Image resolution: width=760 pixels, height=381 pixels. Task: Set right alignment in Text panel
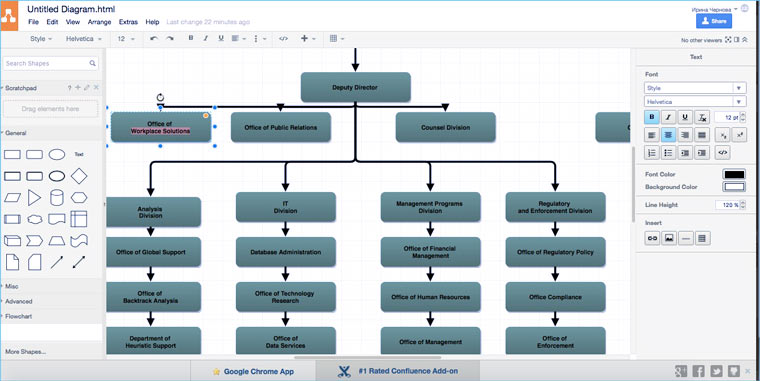685,135
